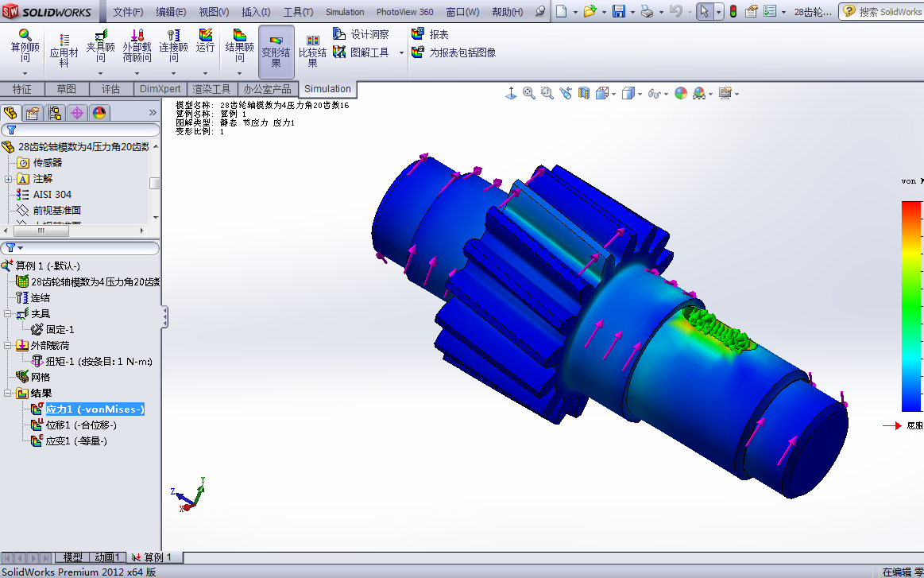Expand Plot Tools dropdown arrow
This screenshot has height=578, width=924.
pos(401,52)
